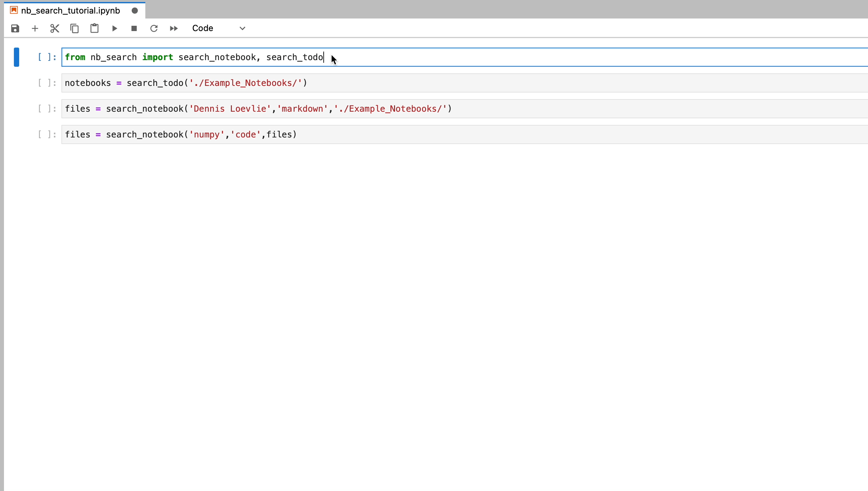868x491 pixels.
Task: Click the blue collapse bar of first cell
Action: pos(16,57)
